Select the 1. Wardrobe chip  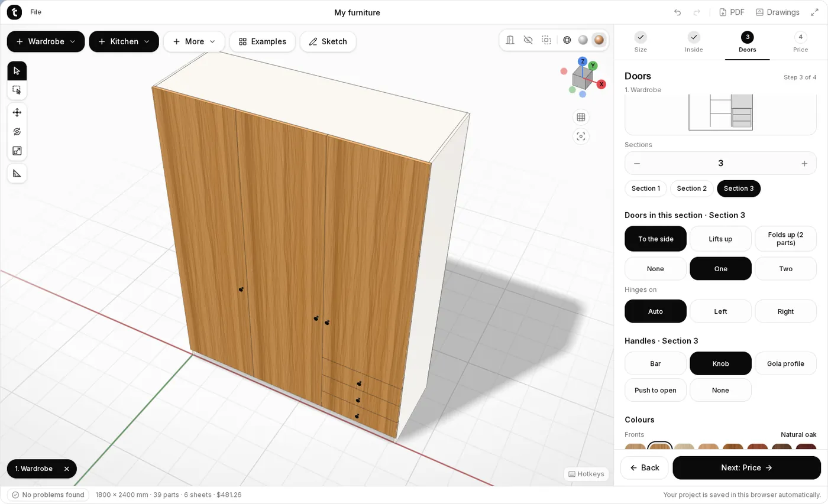34,469
